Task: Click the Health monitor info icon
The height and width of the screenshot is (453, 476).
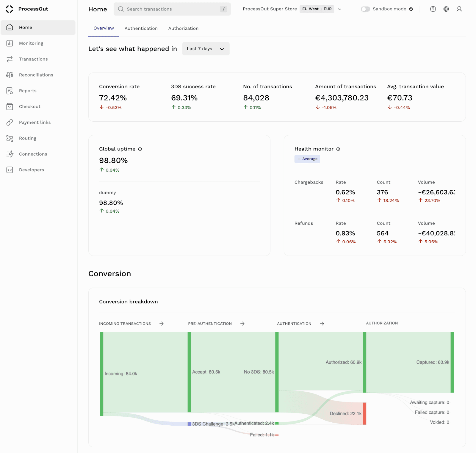Action: pyautogui.click(x=338, y=149)
